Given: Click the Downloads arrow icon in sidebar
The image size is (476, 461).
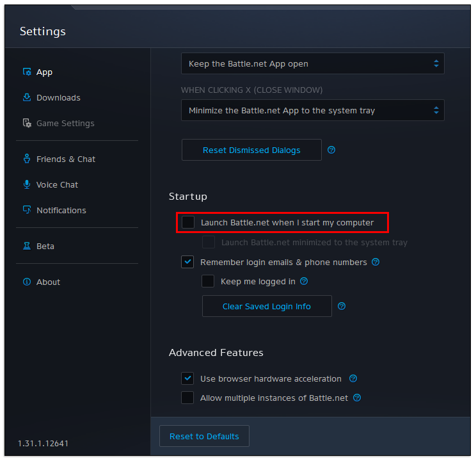Looking at the screenshot, I should [27, 97].
